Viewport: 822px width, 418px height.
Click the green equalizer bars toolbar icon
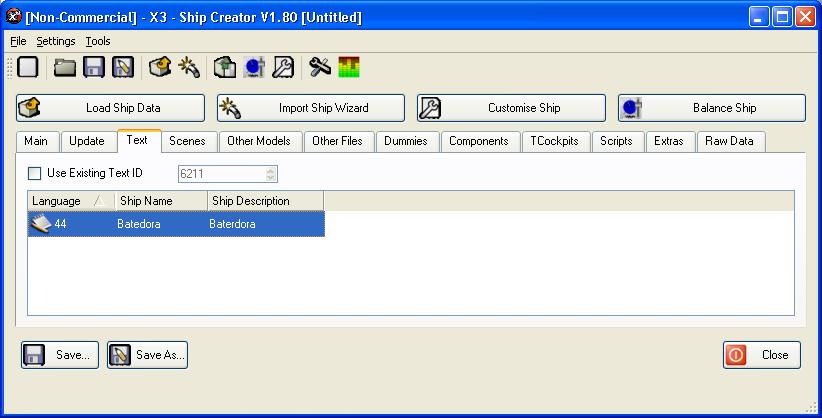pyautogui.click(x=349, y=67)
